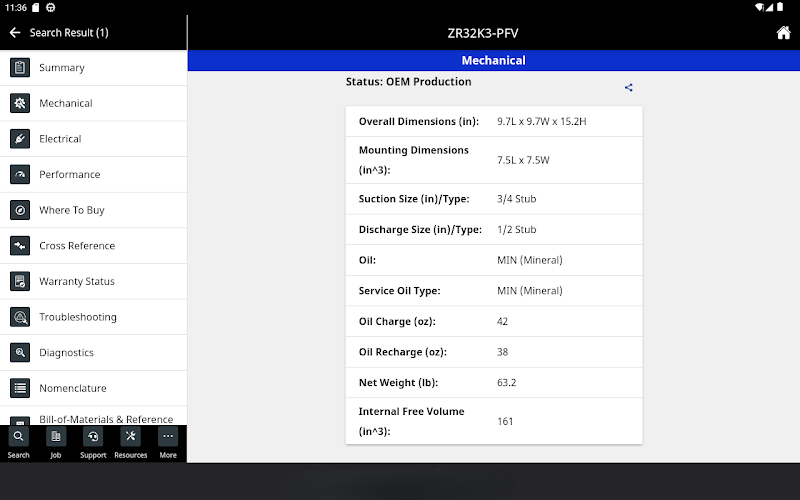800x500 pixels.
Task: Open Search in bottom navigation
Action: pyautogui.click(x=18, y=444)
